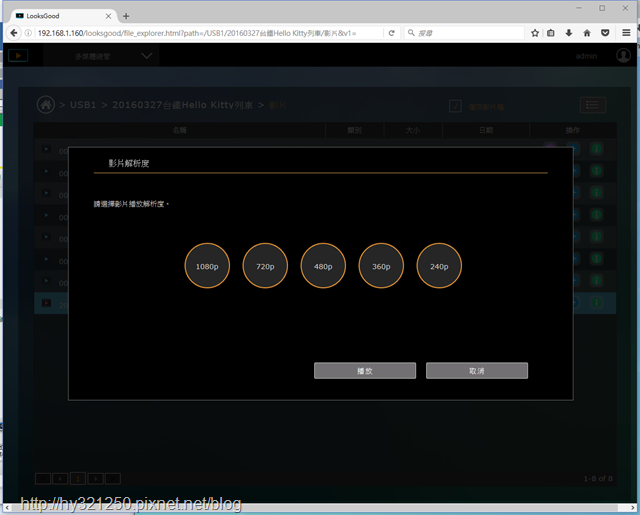Go back with browser back arrow
The width and height of the screenshot is (640, 515).
click(14, 33)
